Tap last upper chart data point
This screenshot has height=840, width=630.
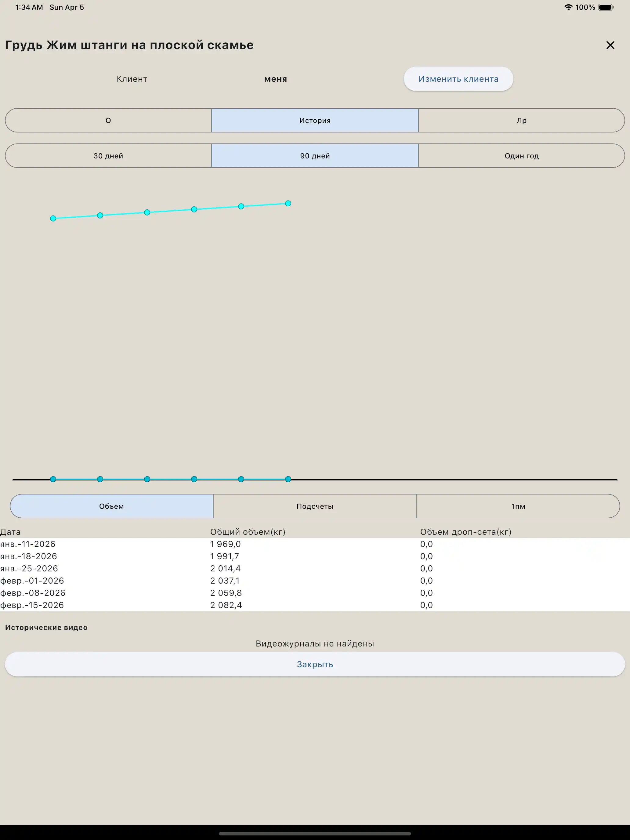[x=288, y=204]
